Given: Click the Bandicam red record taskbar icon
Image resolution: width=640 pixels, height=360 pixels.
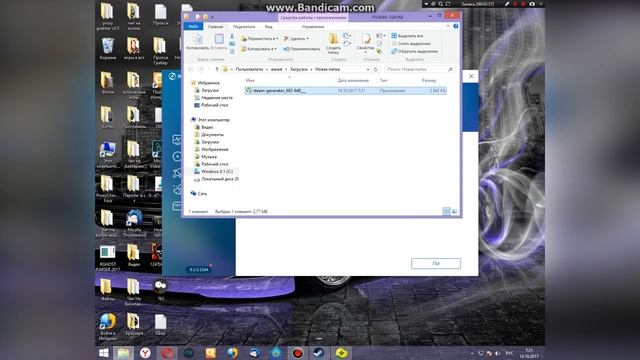Looking at the screenshot, I should point(297,353).
